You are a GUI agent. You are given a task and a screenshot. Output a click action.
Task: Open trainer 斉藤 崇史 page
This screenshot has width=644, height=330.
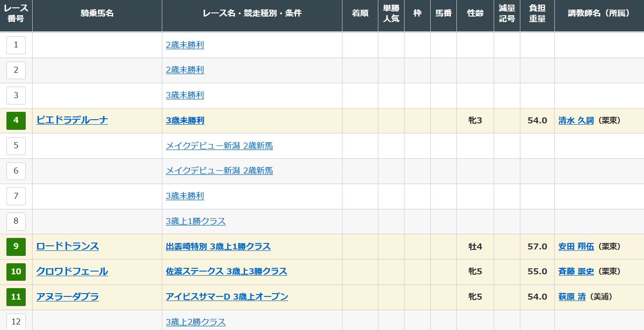click(x=576, y=272)
